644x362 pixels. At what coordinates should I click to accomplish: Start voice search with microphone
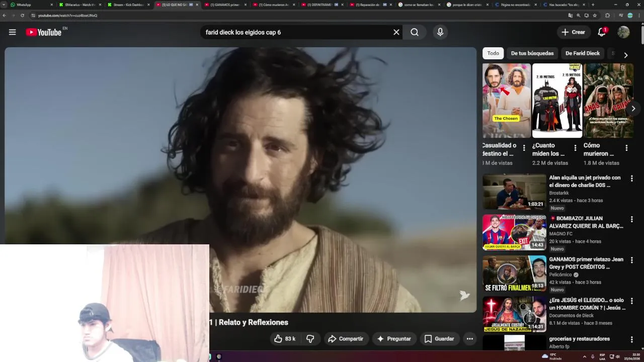440,32
